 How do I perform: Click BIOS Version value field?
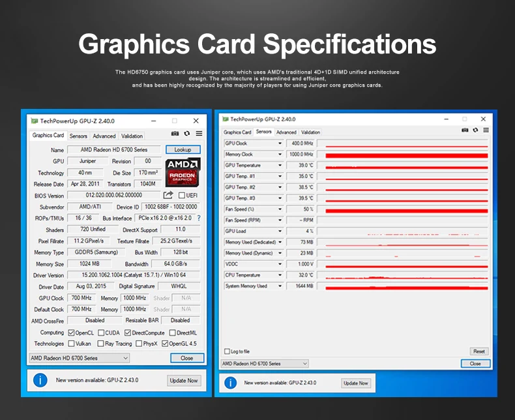tap(114, 195)
